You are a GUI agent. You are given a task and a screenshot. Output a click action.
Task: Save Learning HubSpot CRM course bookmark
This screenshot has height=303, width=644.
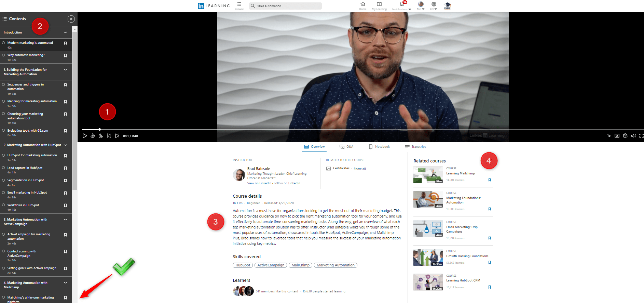490,287
